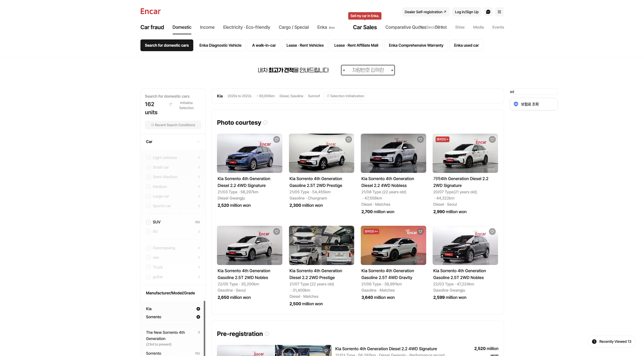
Task: Favorite the Gasoline 2.5T 4WD Gravity card
Action: click(420, 232)
